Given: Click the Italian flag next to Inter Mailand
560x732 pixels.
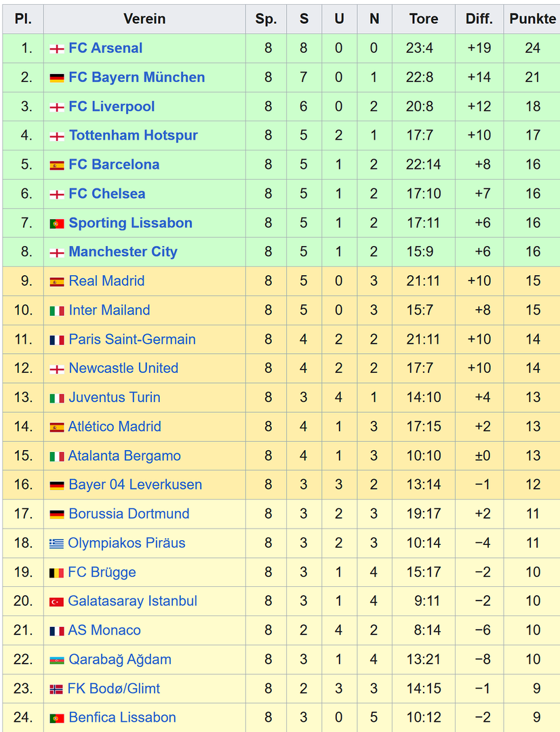Looking at the screenshot, I should (57, 311).
